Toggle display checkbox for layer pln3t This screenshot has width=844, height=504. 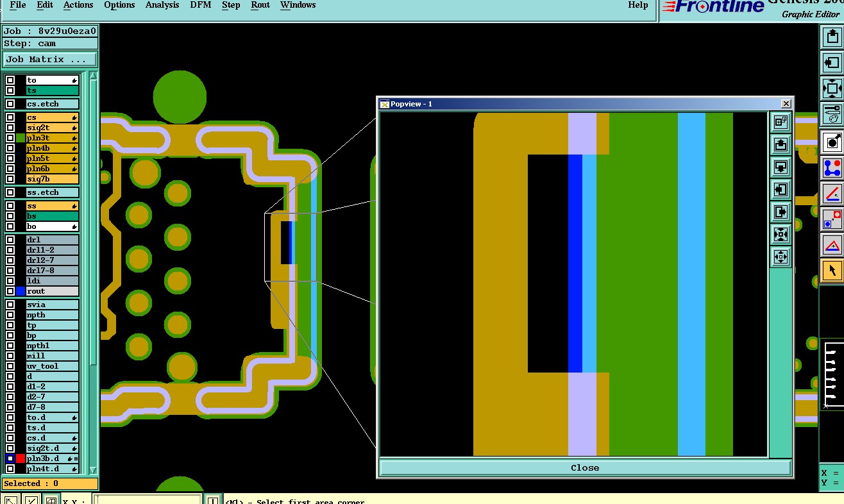10,138
